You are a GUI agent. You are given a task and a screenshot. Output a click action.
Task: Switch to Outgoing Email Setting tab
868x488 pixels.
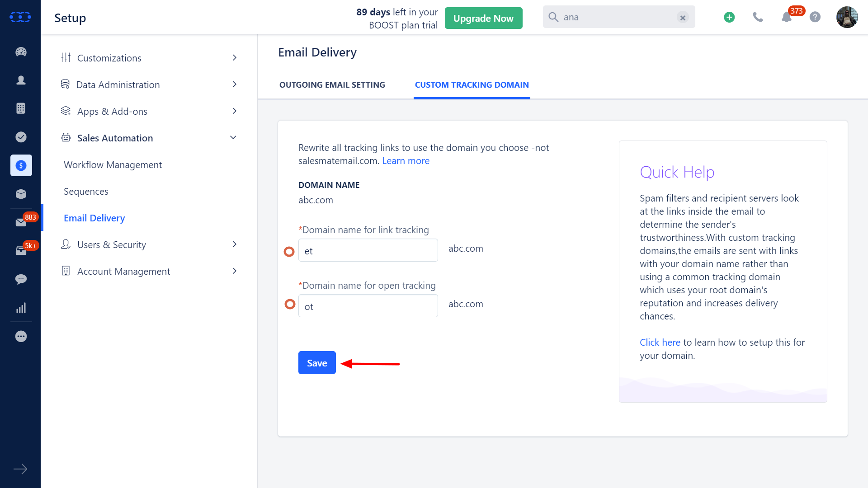tap(332, 84)
